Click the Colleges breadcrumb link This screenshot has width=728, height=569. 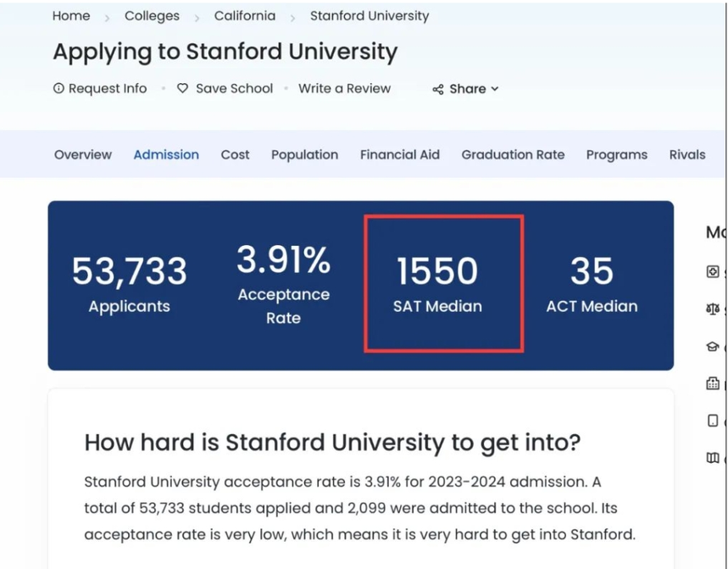tap(152, 16)
